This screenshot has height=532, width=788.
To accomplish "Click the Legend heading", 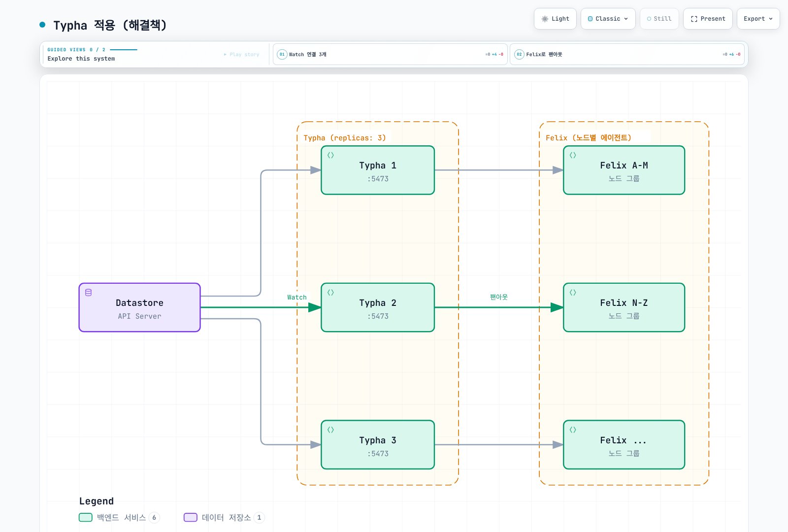I will tap(97, 501).
